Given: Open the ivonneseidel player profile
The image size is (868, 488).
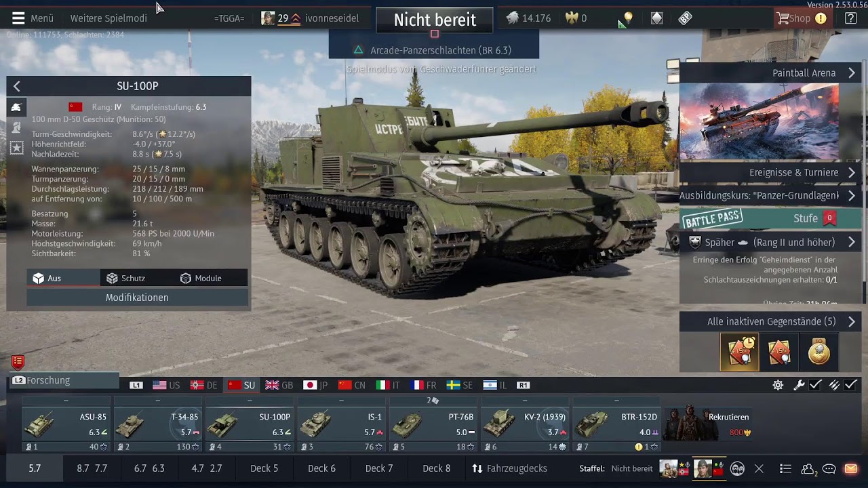Looking at the screenshot, I should tap(332, 18).
